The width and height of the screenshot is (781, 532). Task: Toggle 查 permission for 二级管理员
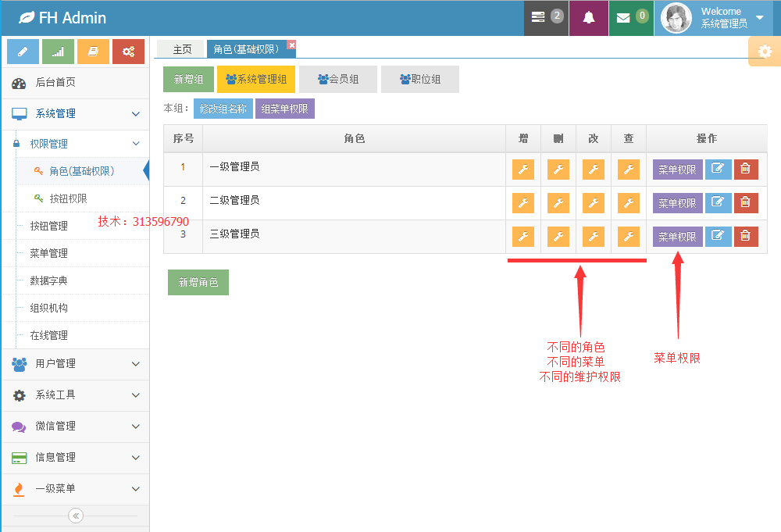(x=629, y=203)
